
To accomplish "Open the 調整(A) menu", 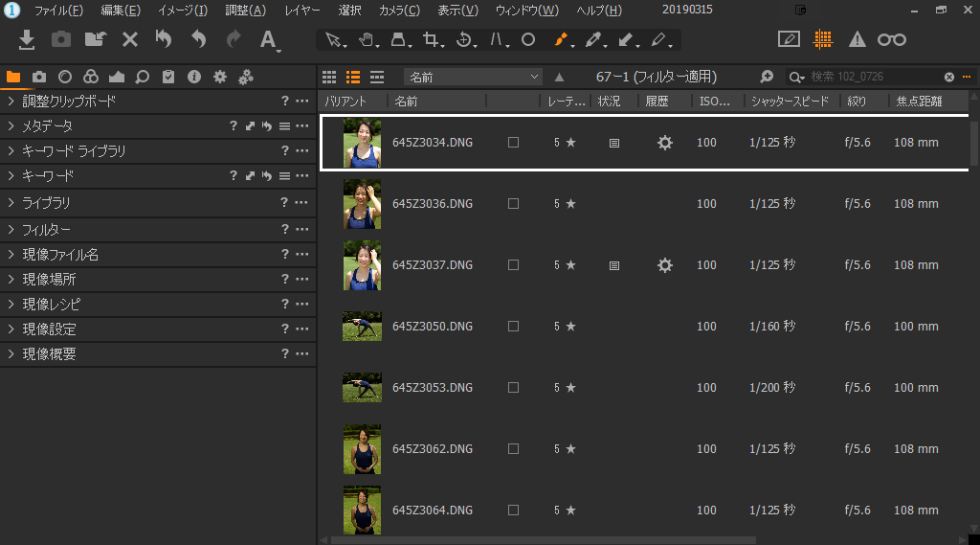I will (x=245, y=11).
